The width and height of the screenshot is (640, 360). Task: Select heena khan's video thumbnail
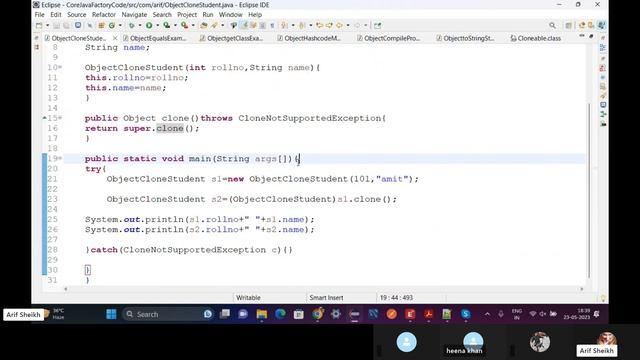click(x=473, y=341)
